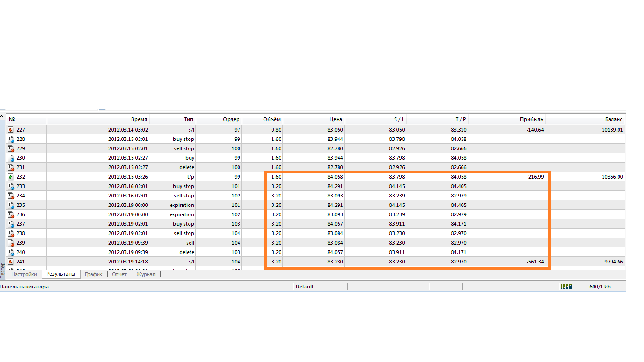
Task: Open the График tab
Action: tap(94, 274)
